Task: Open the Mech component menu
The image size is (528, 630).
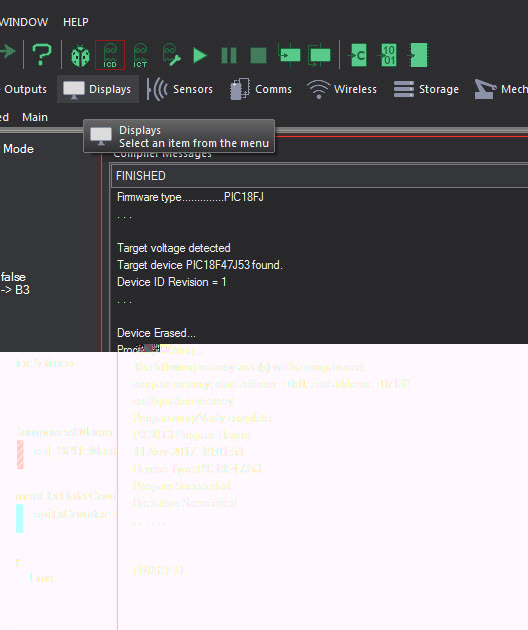Action: coord(501,89)
